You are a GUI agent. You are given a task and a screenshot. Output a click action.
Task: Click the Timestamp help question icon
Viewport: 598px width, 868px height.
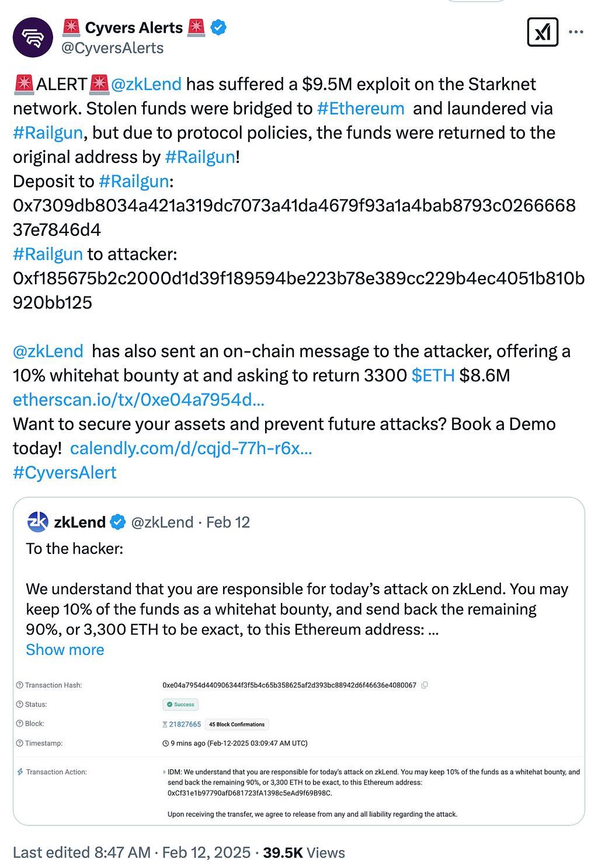[x=19, y=744]
